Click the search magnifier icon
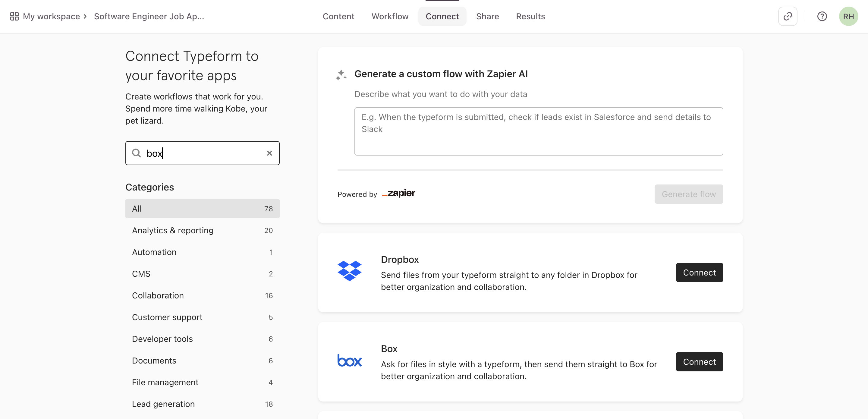 tap(136, 153)
